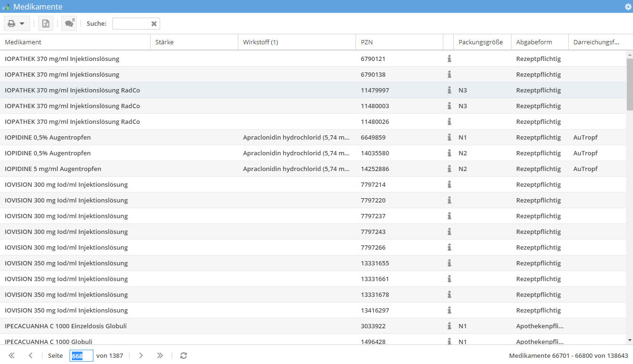The height and width of the screenshot is (364, 633).
Task: Click into the Suche search field
Action: [131, 23]
